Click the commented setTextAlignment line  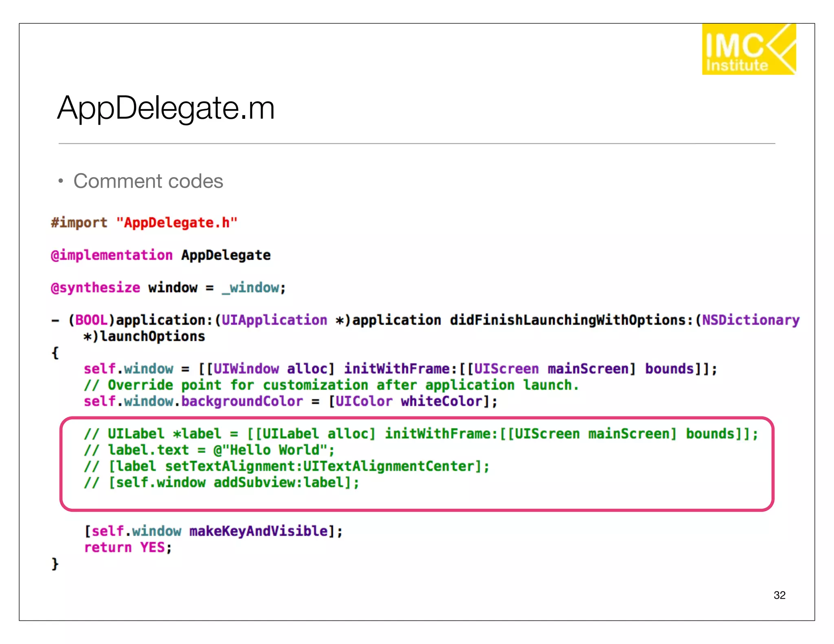pyautogui.click(x=286, y=467)
